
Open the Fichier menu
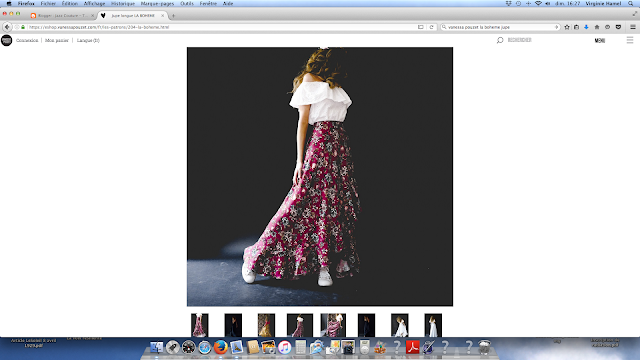coord(48,3)
